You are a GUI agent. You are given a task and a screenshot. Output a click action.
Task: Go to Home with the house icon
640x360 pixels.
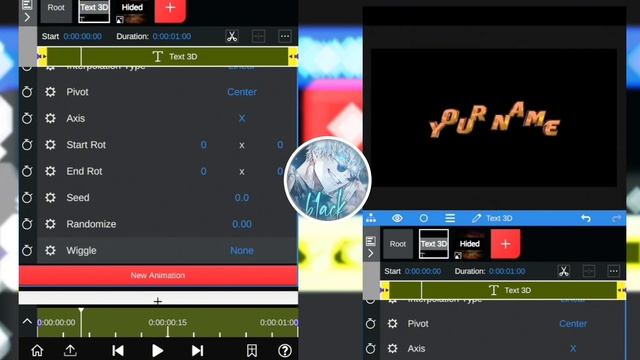(37, 350)
